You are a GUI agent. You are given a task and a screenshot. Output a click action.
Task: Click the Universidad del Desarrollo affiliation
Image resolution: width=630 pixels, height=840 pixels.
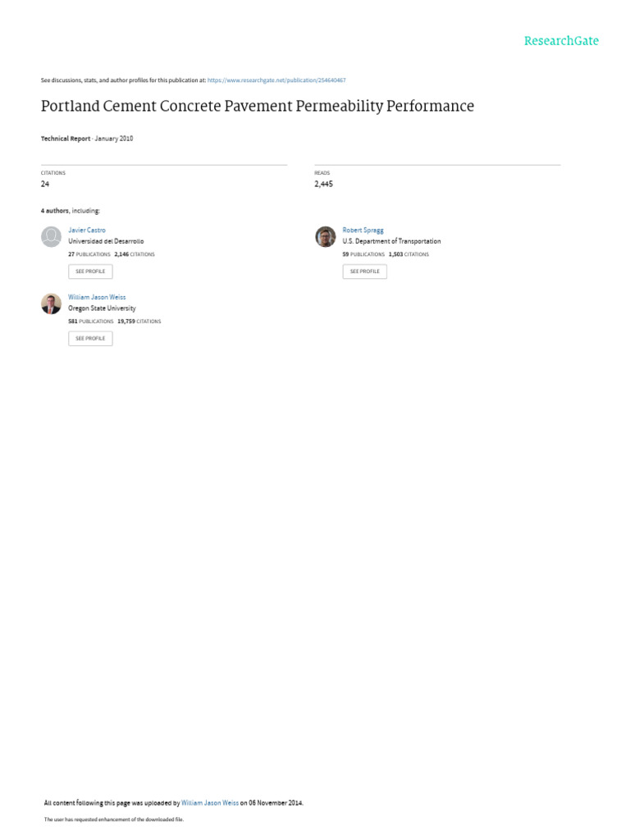coord(106,241)
